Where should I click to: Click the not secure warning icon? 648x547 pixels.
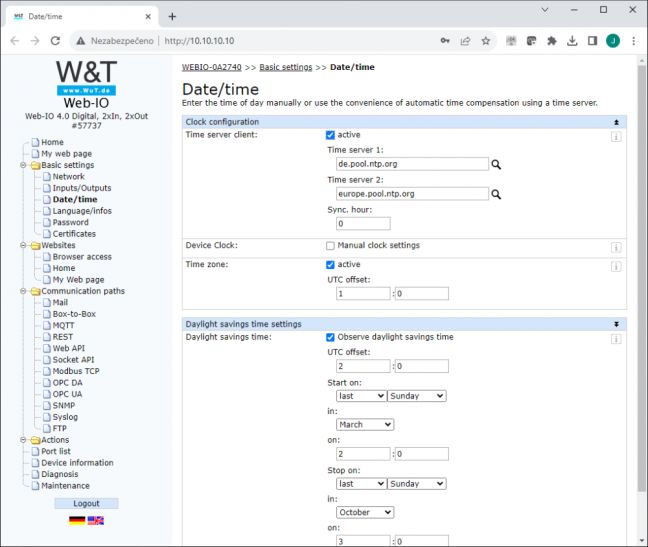point(81,41)
